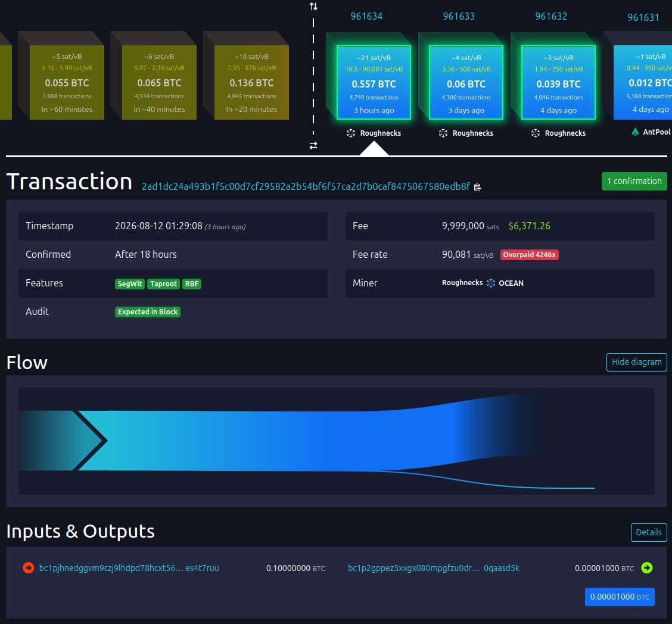The image size is (672, 624).
Task: Click the input amount 0.10000000 BTC
Action: (x=295, y=568)
